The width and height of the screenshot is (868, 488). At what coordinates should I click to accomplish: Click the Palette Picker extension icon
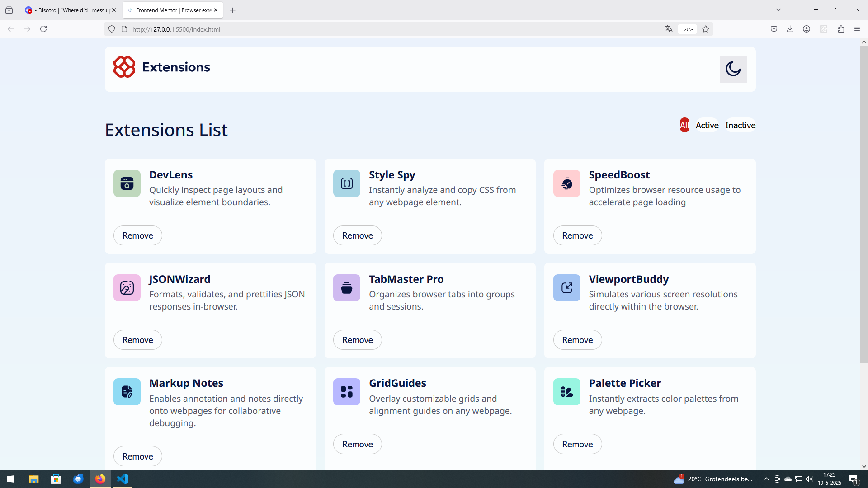tap(566, 392)
